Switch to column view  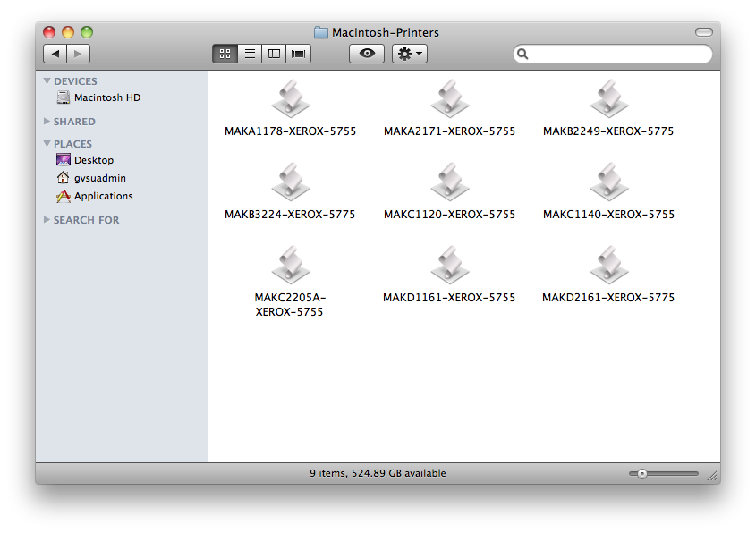click(x=274, y=53)
